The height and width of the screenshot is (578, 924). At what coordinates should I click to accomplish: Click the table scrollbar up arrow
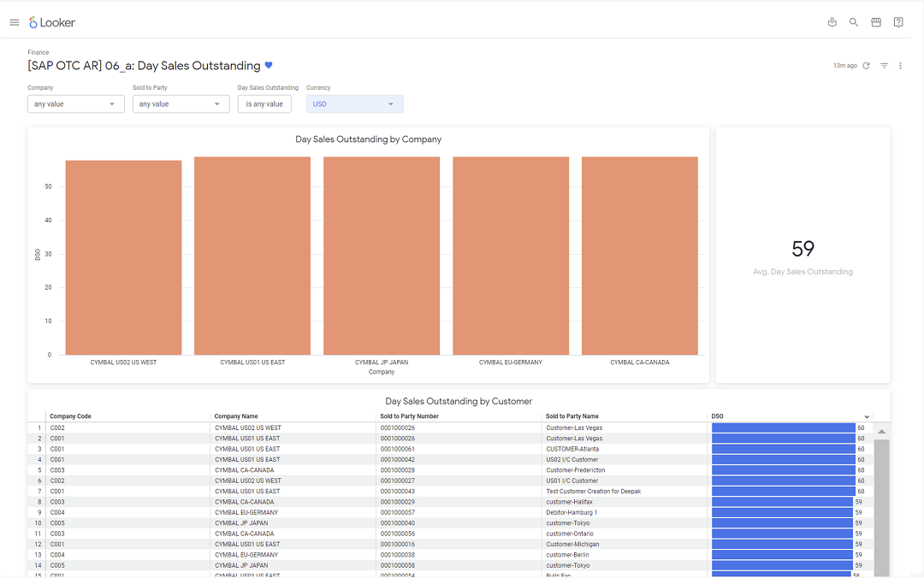881,432
